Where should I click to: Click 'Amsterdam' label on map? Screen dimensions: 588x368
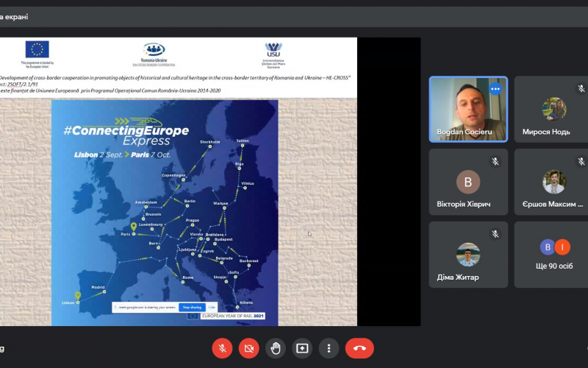point(146,202)
